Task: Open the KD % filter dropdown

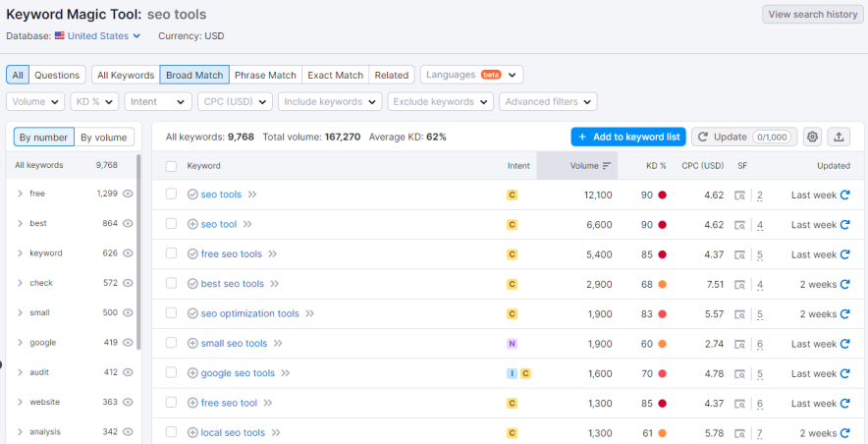Action: (x=94, y=101)
